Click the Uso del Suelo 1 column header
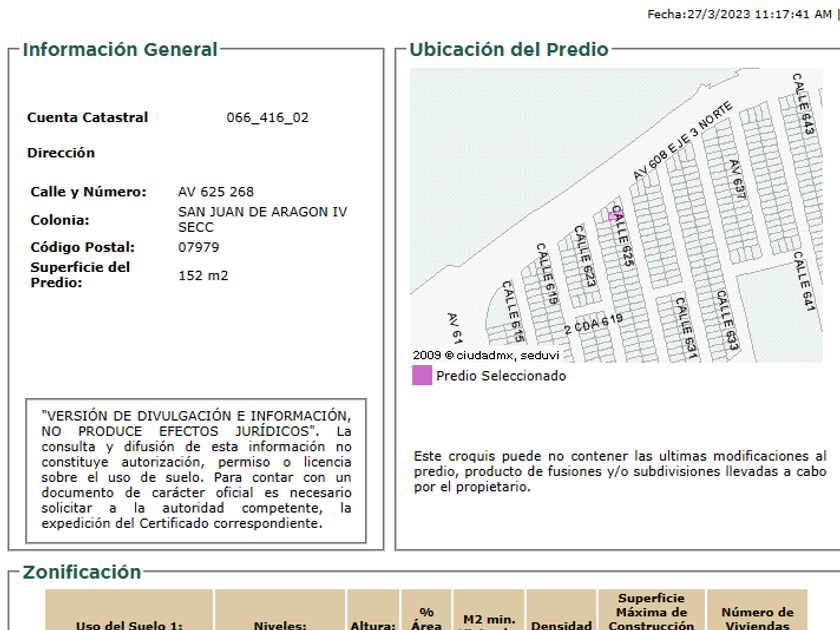Viewport: 840px width, 630px height. coord(128,625)
